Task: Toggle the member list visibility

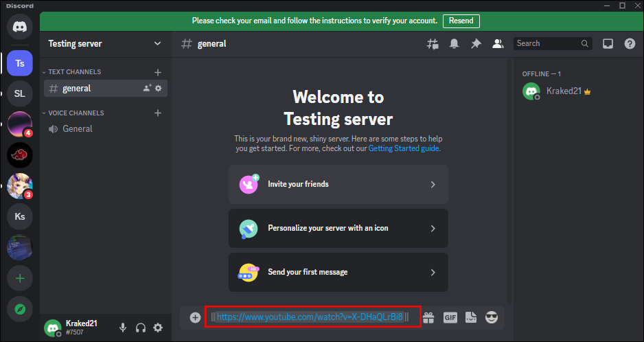Action: point(498,43)
